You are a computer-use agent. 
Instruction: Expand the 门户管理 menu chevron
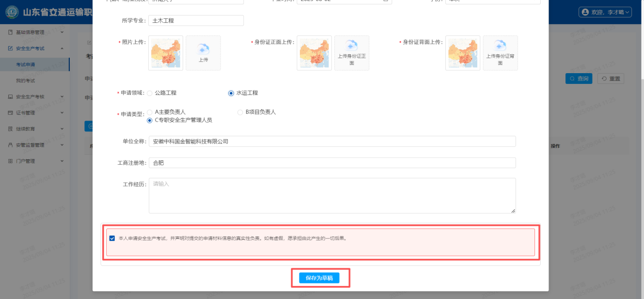[62, 161]
